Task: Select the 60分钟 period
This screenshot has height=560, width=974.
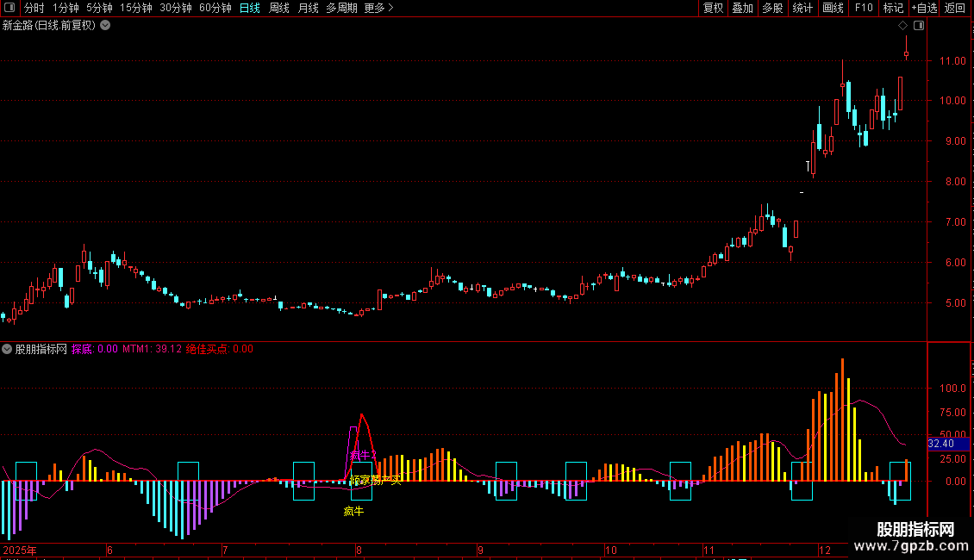Action: pyautogui.click(x=215, y=8)
